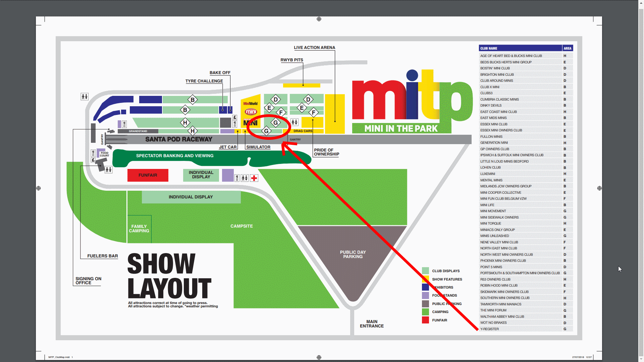Image resolution: width=644 pixels, height=362 pixels.
Task: Click the MAIN ENTRANCE label
Action: [x=372, y=324]
